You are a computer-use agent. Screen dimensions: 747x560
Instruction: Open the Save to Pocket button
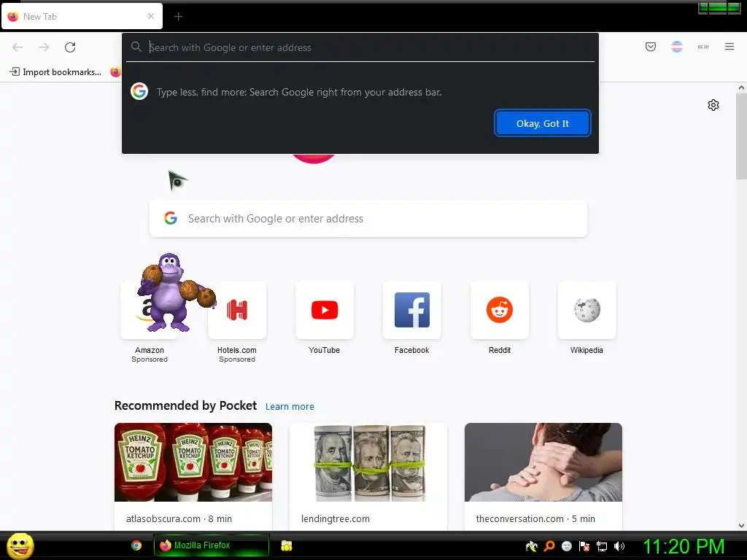tap(650, 47)
